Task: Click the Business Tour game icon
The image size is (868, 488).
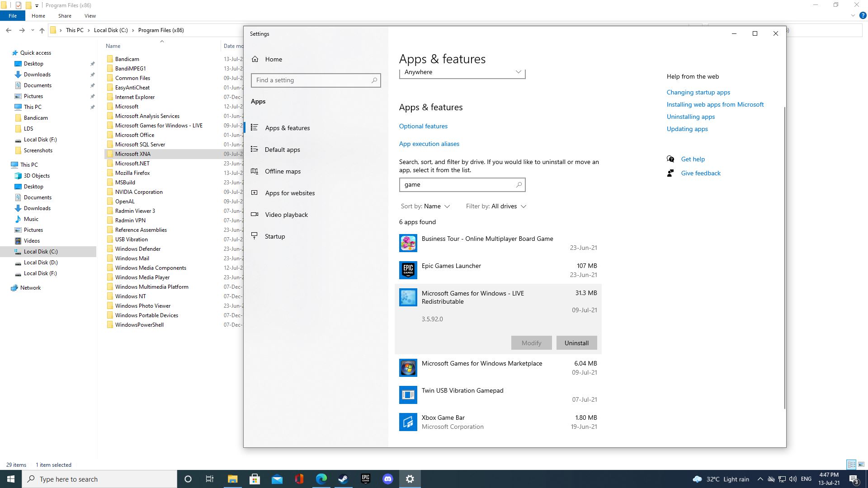Action: coord(408,243)
